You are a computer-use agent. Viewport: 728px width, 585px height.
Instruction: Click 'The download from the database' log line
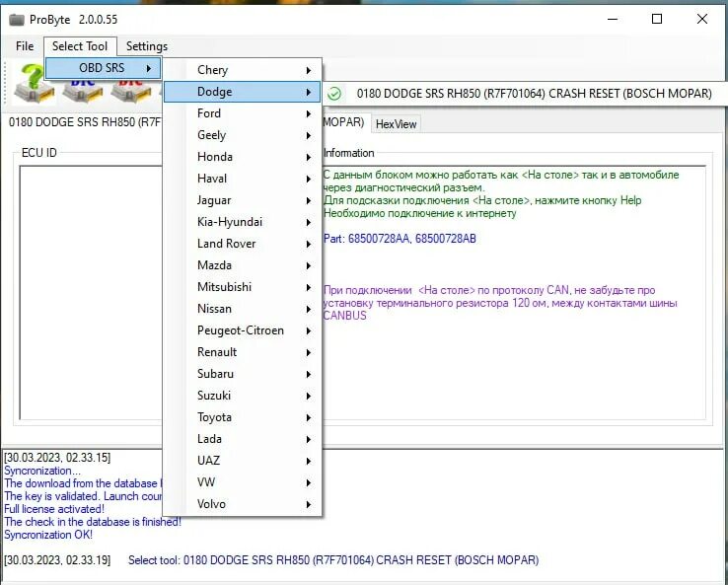click(83, 483)
